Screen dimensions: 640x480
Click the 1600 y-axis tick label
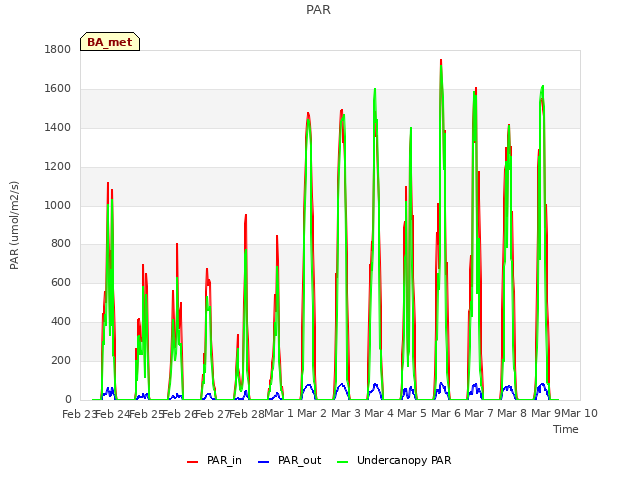click(x=58, y=89)
